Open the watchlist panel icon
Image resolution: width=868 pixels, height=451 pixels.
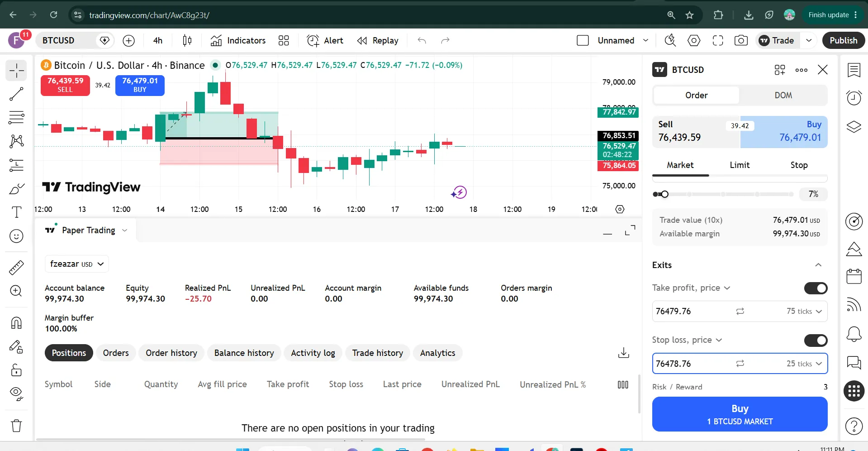coord(854,70)
